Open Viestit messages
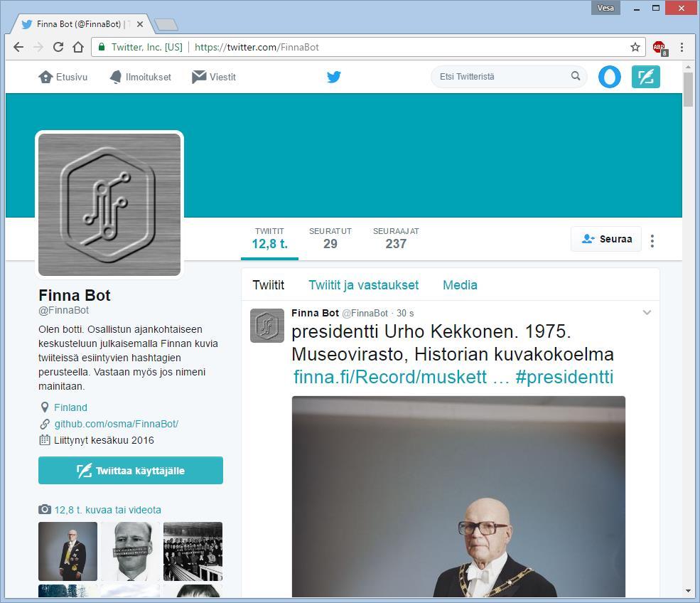The image size is (700, 603). coord(214,77)
